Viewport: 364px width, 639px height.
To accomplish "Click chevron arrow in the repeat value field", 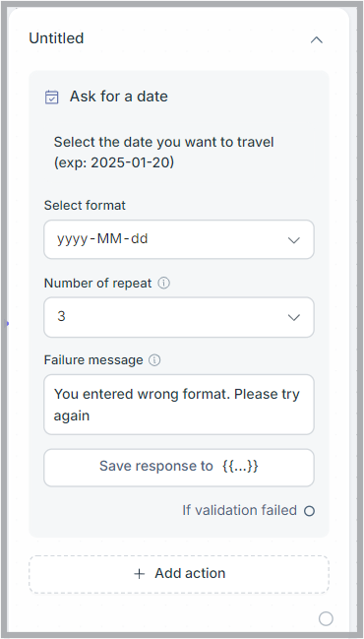I will (294, 317).
